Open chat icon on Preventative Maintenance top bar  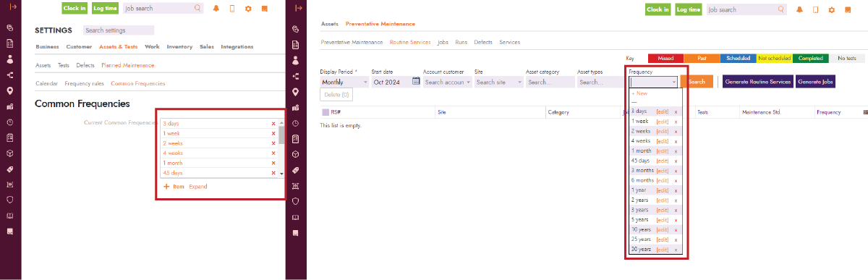click(x=848, y=10)
